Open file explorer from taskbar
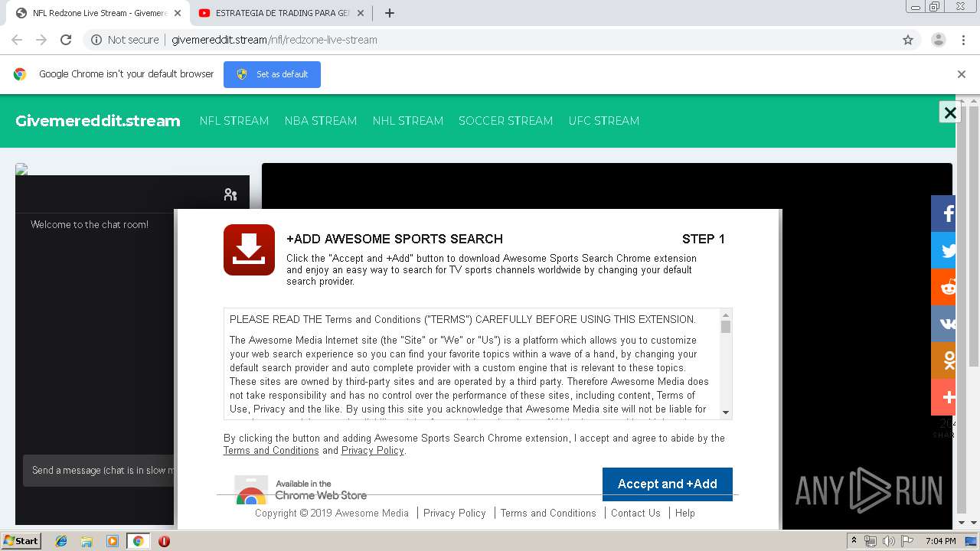The image size is (980, 551). pos(87,541)
